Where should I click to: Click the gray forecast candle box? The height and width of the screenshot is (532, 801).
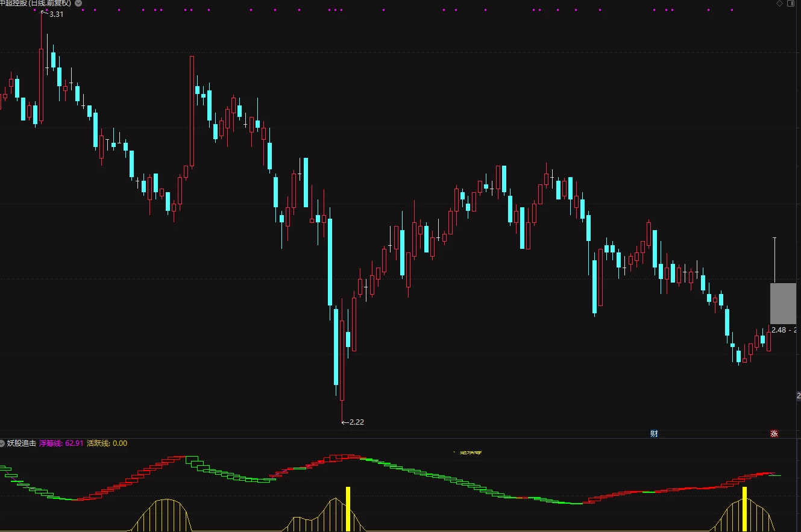(x=783, y=303)
